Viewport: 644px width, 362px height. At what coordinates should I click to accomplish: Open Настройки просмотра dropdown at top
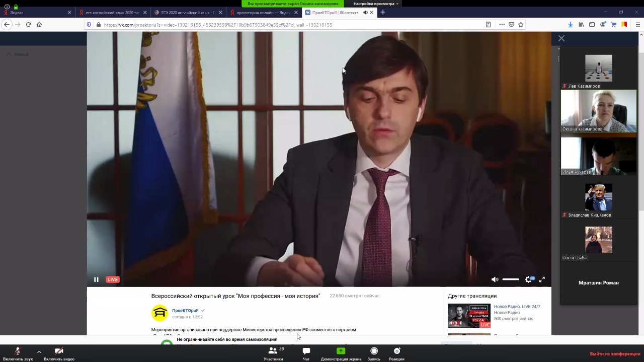[x=376, y=4]
